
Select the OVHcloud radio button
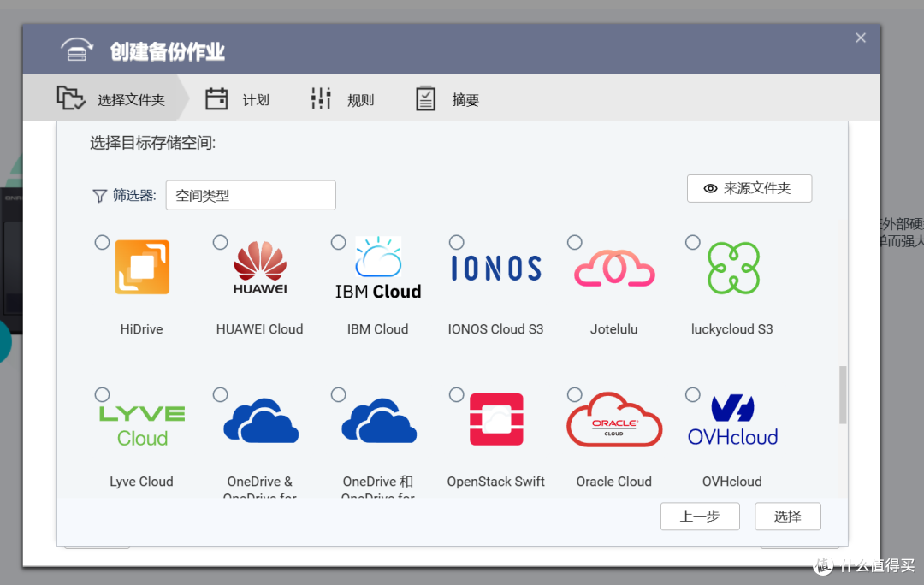tap(693, 395)
